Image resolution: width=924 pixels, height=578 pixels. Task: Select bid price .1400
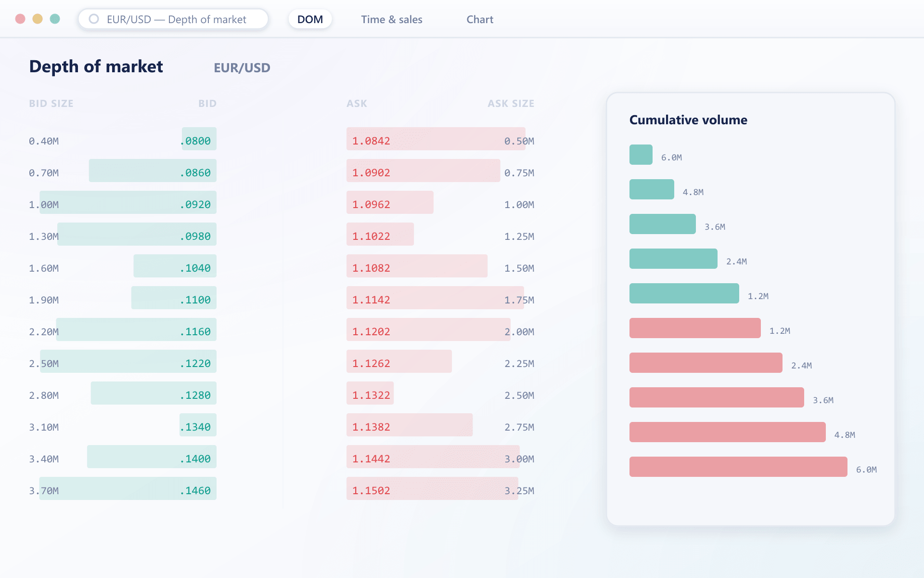click(195, 459)
